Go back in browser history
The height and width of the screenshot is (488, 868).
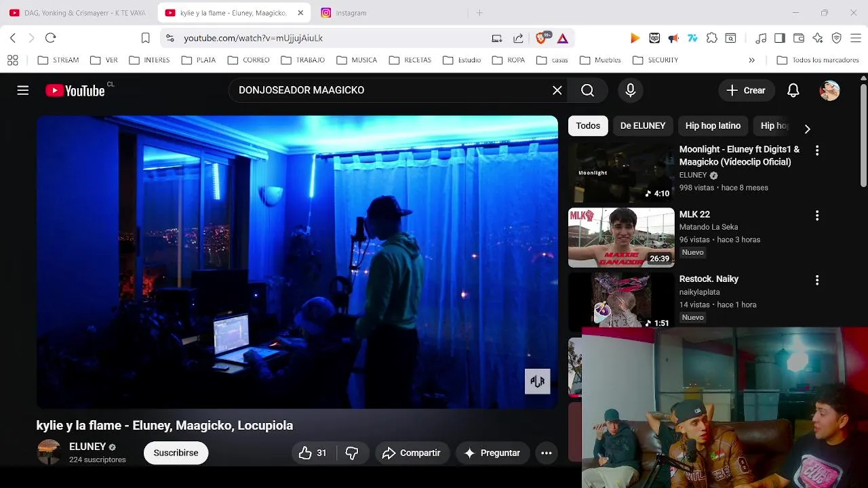(12, 38)
